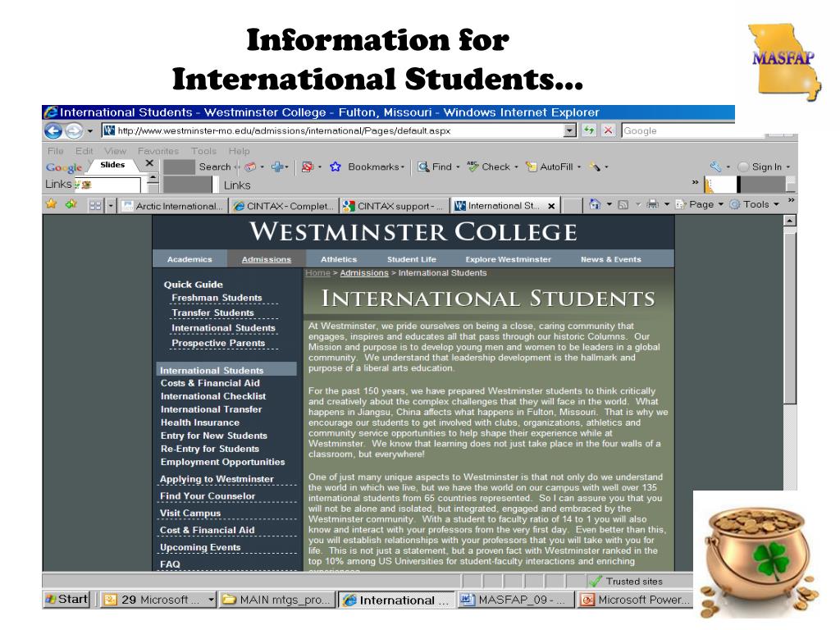Click the red Stop loading icon
840x630 pixels.
[608, 130]
